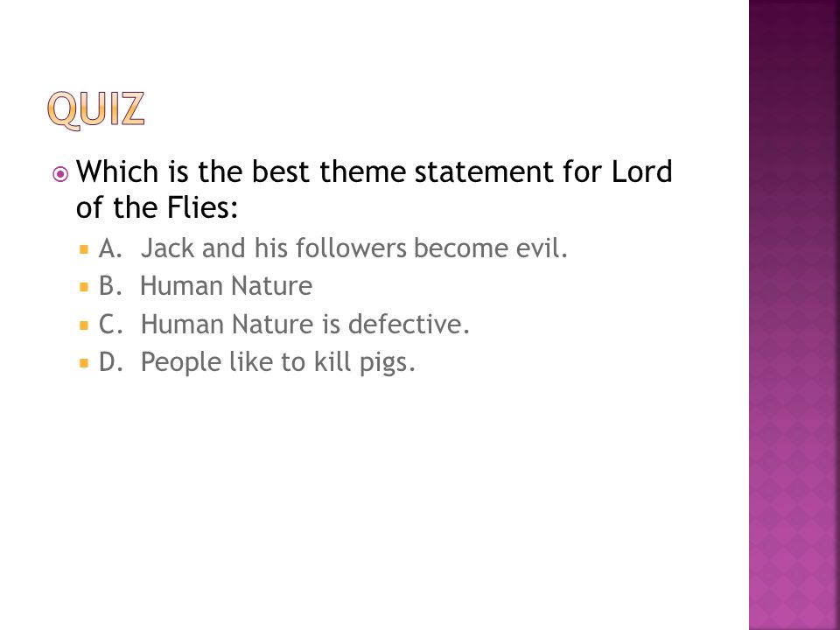Click the text "of the Flies:"
The image size is (840, 630).
157,207
